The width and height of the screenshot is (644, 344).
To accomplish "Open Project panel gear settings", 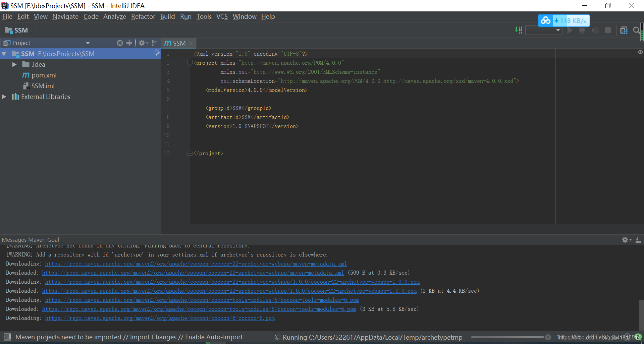I will pos(143,43).
